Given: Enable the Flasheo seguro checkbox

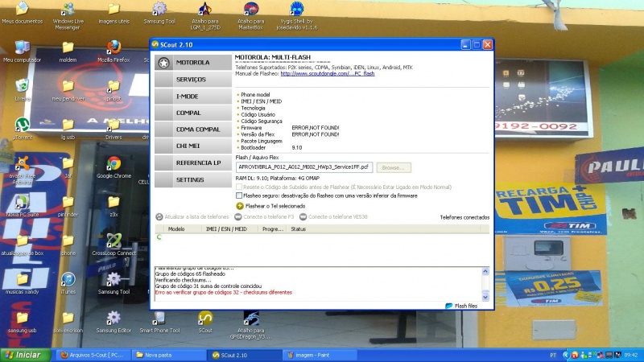Looking at the screenshot, I should 239,195.
